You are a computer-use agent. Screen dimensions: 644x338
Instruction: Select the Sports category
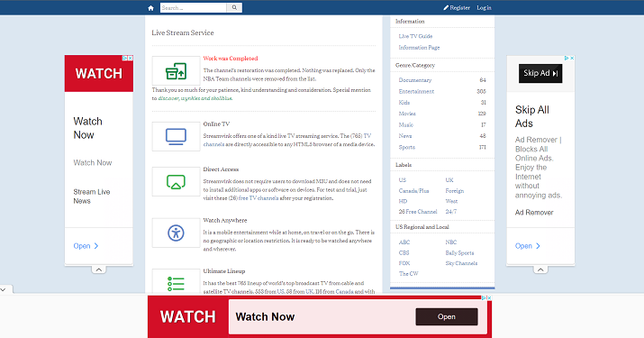406,147
